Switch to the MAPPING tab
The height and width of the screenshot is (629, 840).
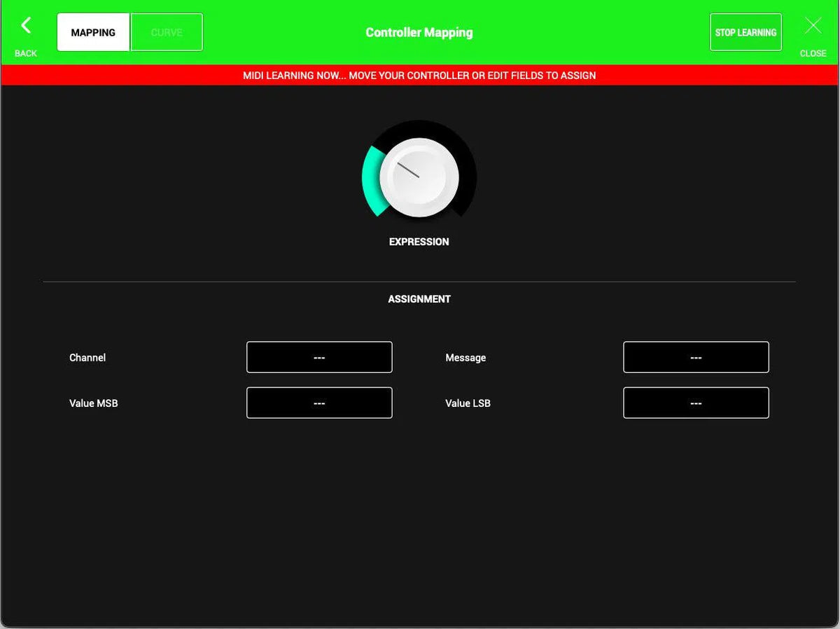93,32
